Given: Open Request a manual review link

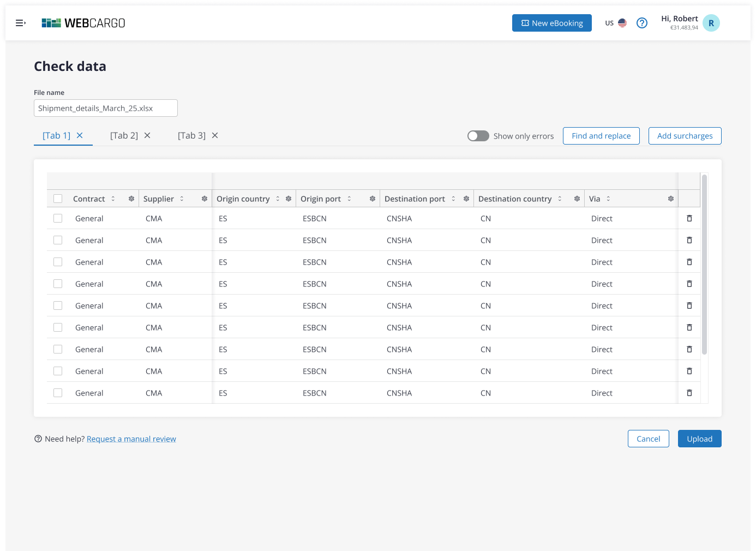Looking at the screenshot, I should [131, 439].
